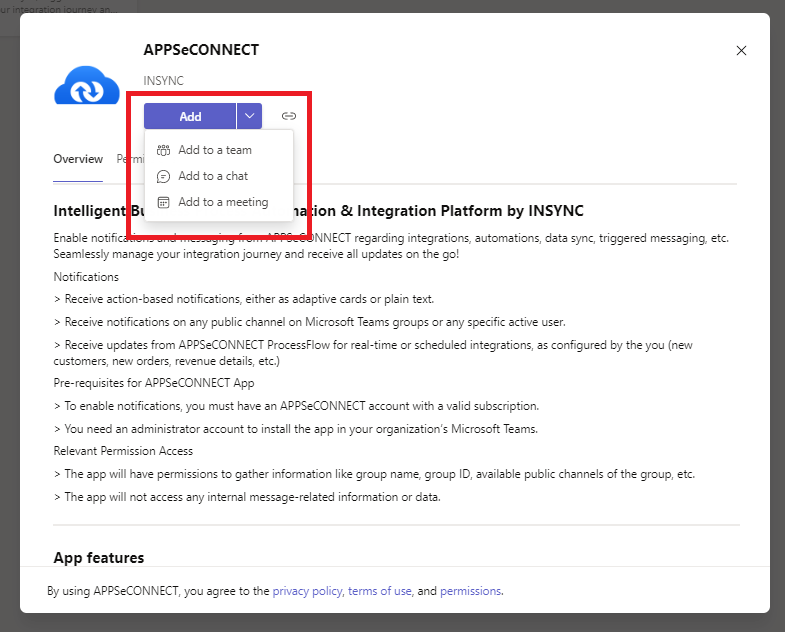Click the APPSeCONNECT cloud logo

click(87, 85)
